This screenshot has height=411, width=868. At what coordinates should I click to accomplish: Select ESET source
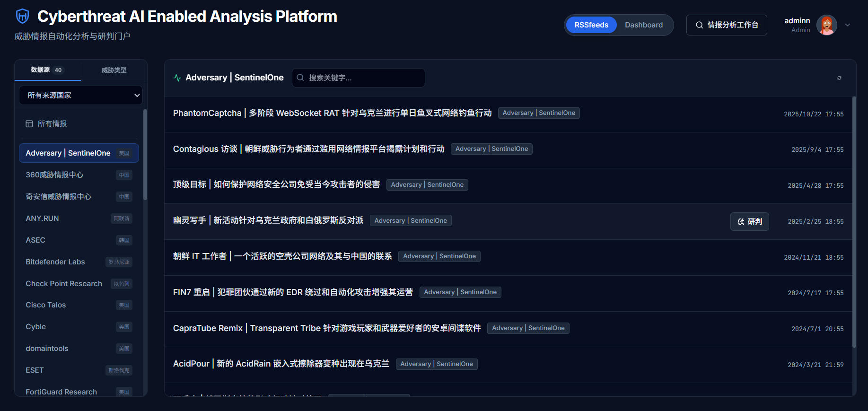pos(79,370)
